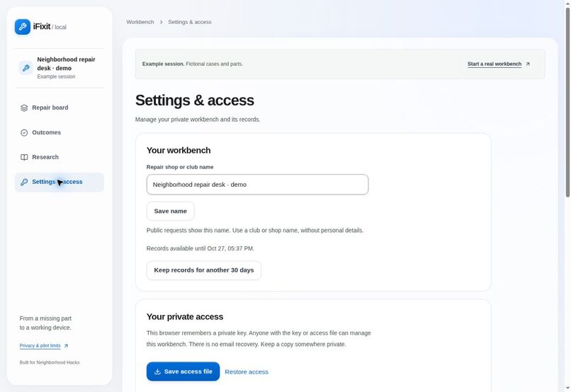Screen dimensions: 571x392
Task: Click the Repair board layers icon
Action: [24, 108]
